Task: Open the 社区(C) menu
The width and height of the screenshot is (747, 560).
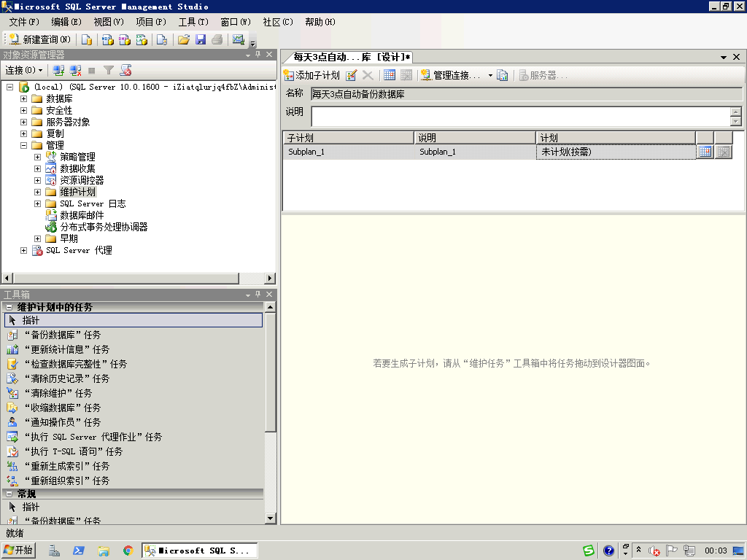Action: pyautogui.click(x=278, y=22)
